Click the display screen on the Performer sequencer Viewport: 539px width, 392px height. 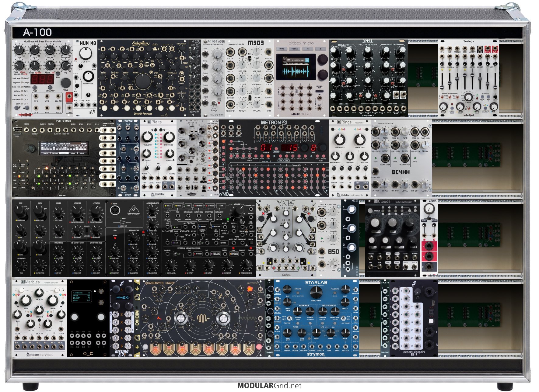click(64, 148)
